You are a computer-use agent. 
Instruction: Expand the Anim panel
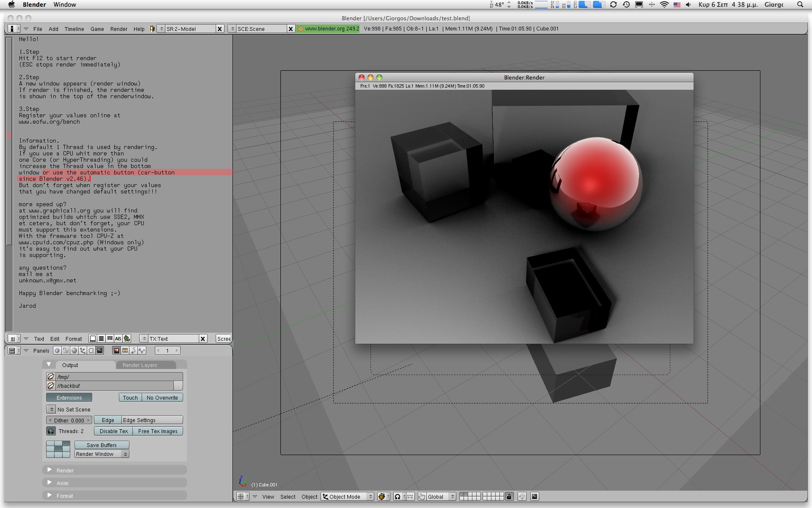coord(50,483)
